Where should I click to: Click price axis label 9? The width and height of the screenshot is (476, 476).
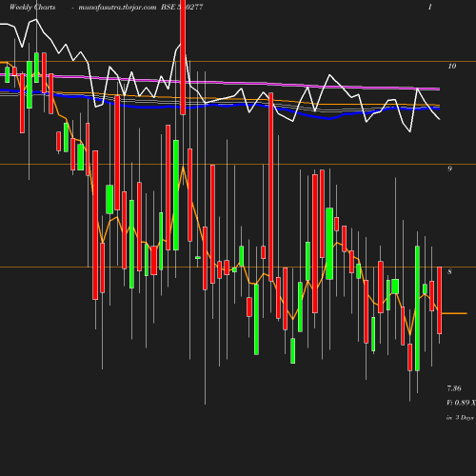click(x=449, y=169)
